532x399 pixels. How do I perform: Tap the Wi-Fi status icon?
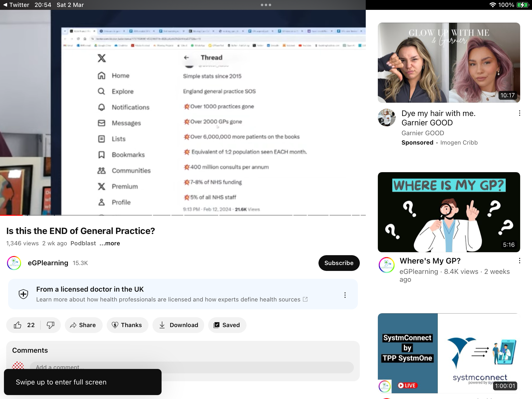click(492, 5)
